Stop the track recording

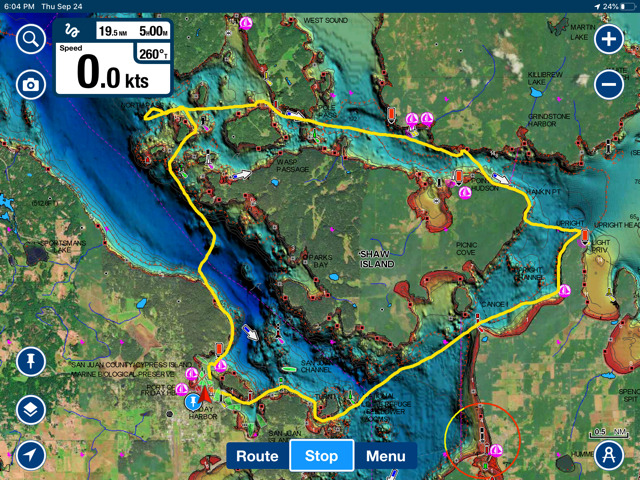click(x=321, y=456)
